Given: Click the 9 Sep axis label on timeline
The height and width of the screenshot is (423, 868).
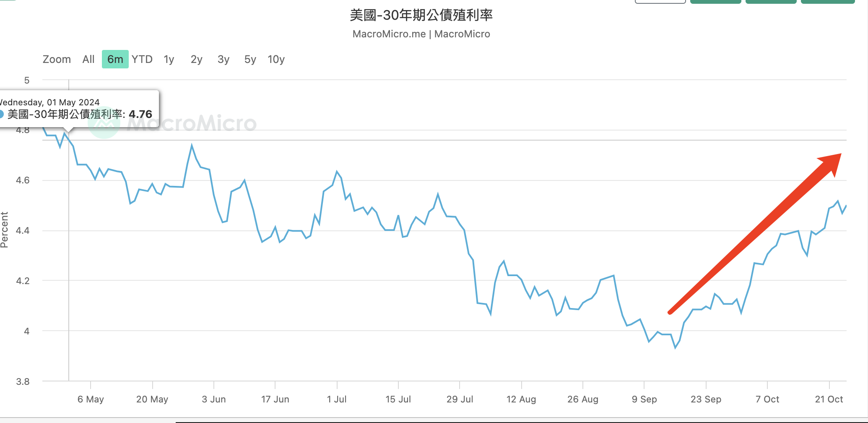Looking at the screenshot, I should point(645,399).
